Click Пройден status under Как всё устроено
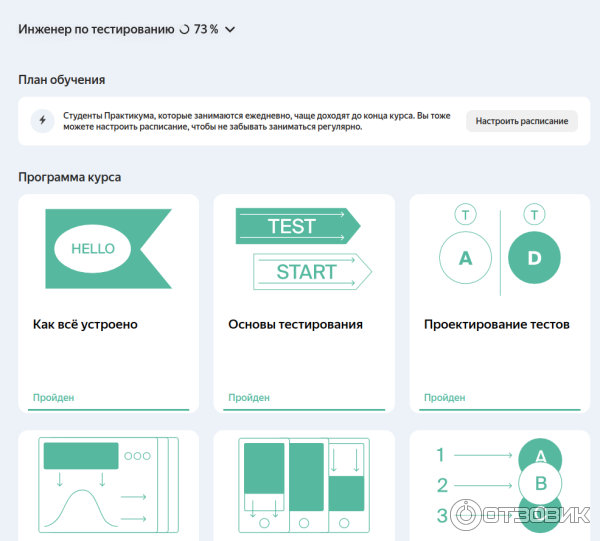 point(53,398)
